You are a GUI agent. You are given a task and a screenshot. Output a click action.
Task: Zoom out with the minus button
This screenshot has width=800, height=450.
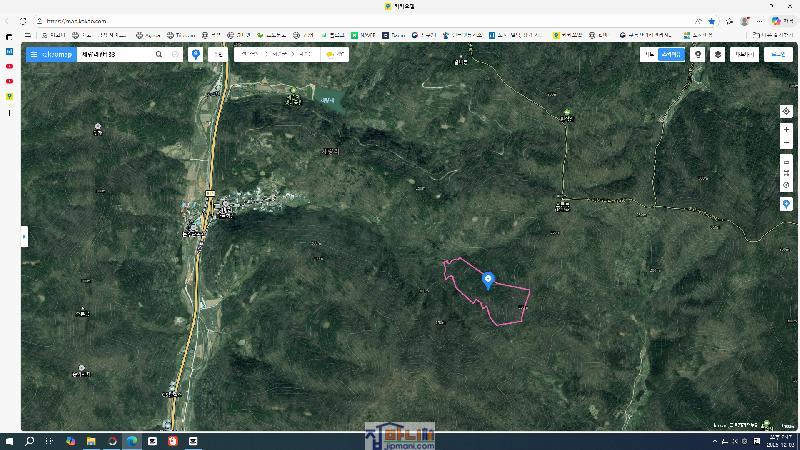787,143
